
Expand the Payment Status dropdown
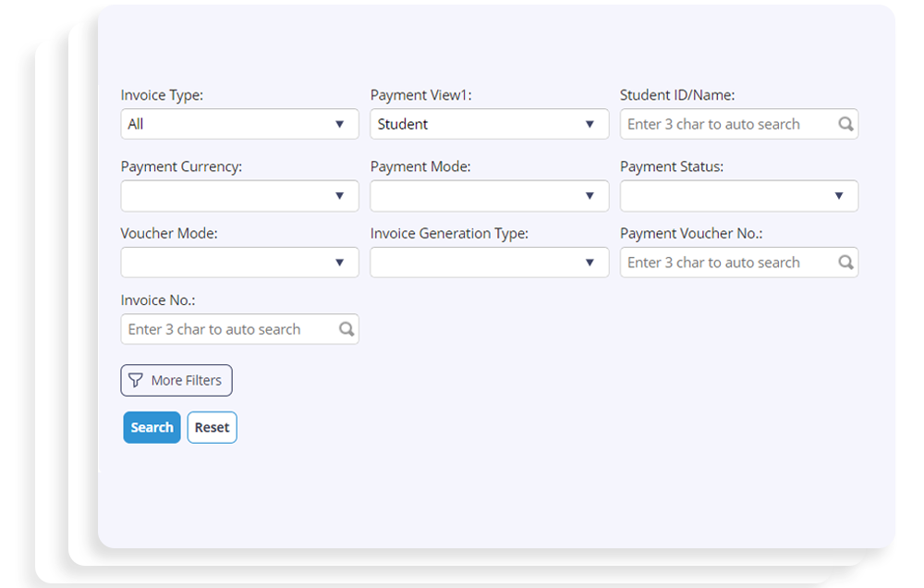(x=739, y=196)
